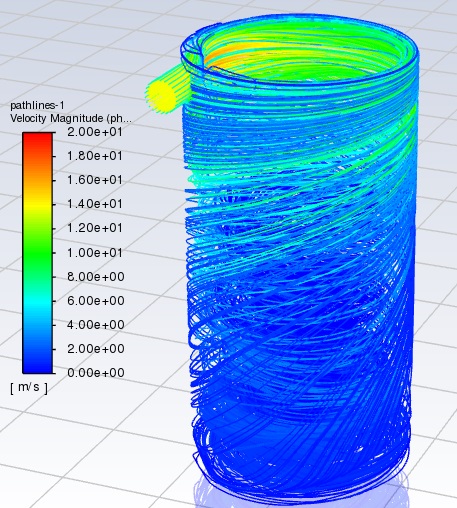Click the red top of the colorbar
Viewport: 457px width, 508px height.
coord(37,140)
